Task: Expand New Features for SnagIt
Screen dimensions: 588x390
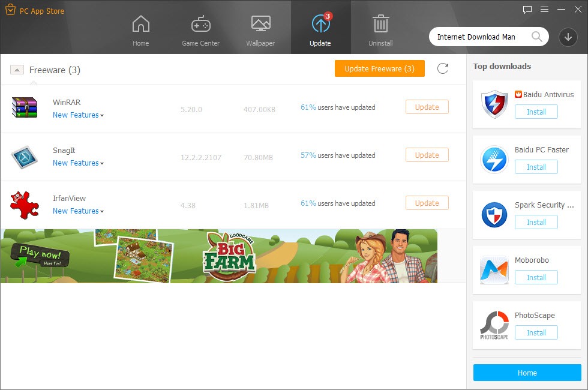Action: pos(78,163)
